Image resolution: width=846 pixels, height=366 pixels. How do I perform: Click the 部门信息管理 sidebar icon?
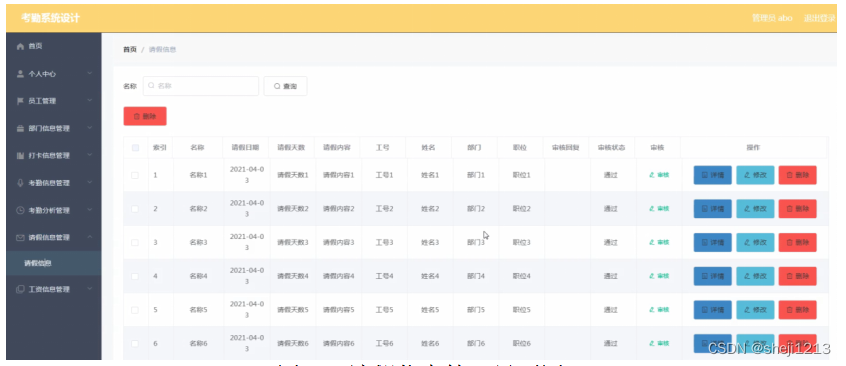(21, 128)
